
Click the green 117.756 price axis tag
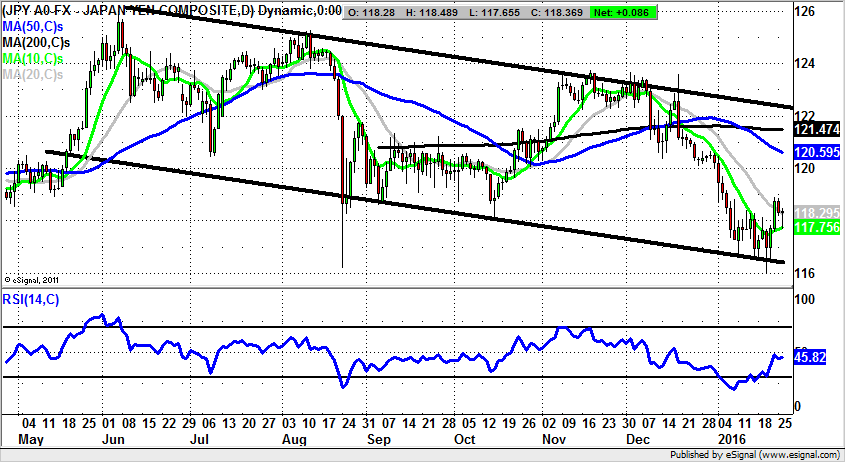click(x=814, y=227)
